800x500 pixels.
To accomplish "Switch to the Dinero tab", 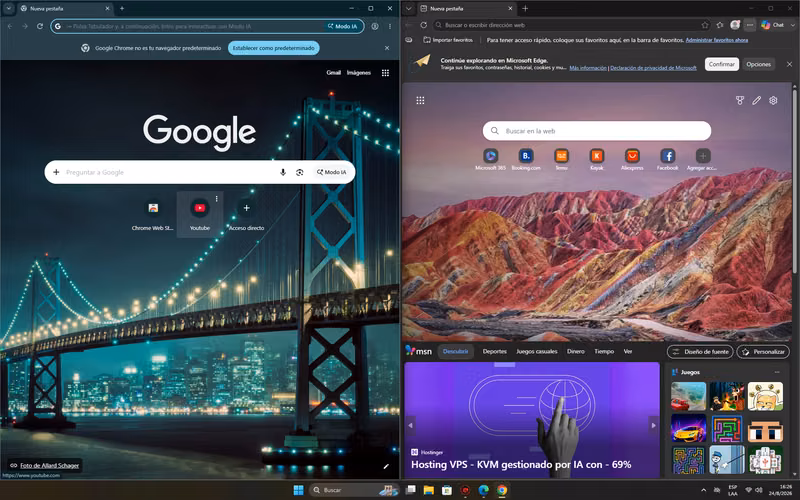I will point(576,352).
